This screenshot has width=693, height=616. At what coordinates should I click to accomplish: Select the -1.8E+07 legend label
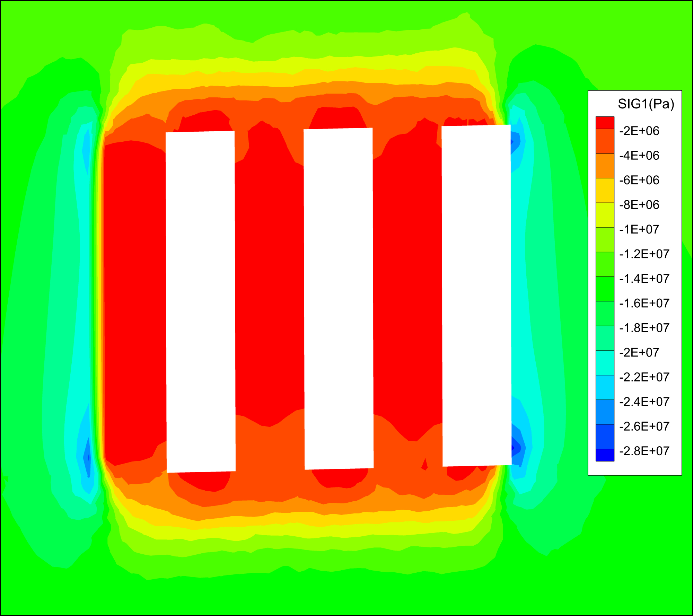(644, 328)
